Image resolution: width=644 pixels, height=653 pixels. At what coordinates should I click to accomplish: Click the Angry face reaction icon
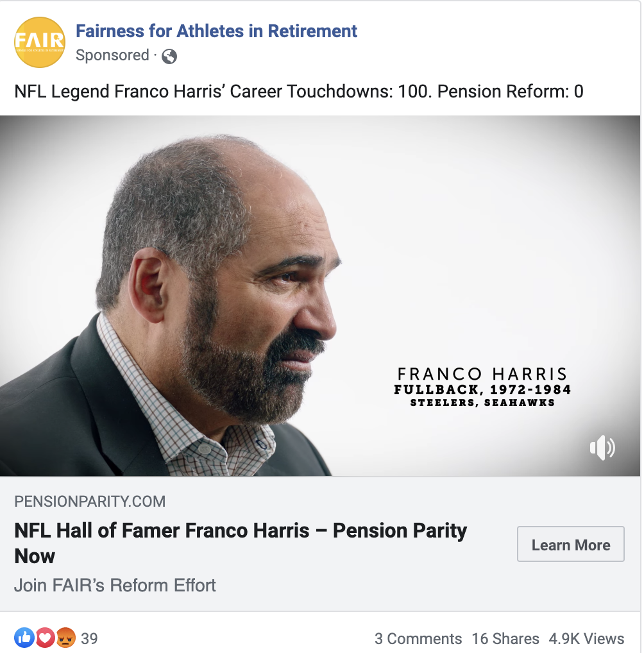66,638
